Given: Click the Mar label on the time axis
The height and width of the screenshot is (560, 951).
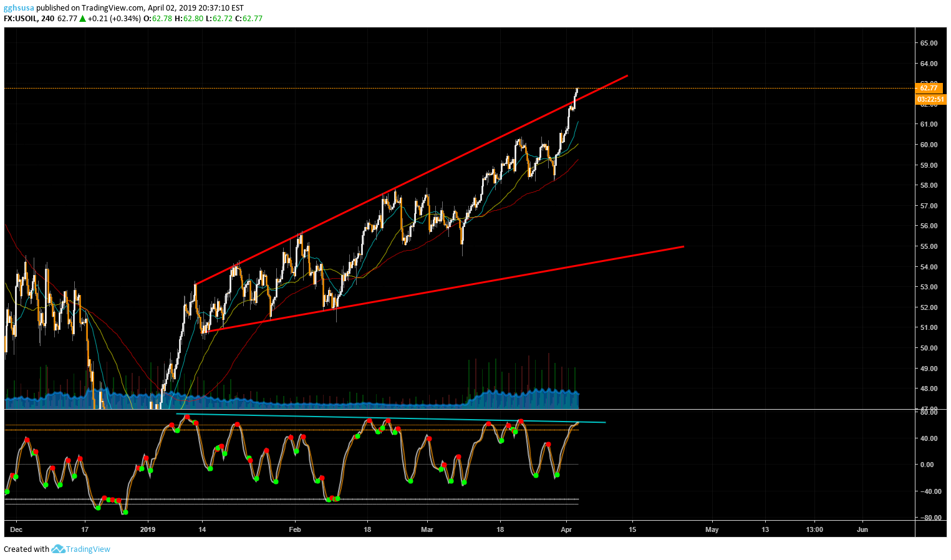Looking at the screenshot, I should point(427,529).
